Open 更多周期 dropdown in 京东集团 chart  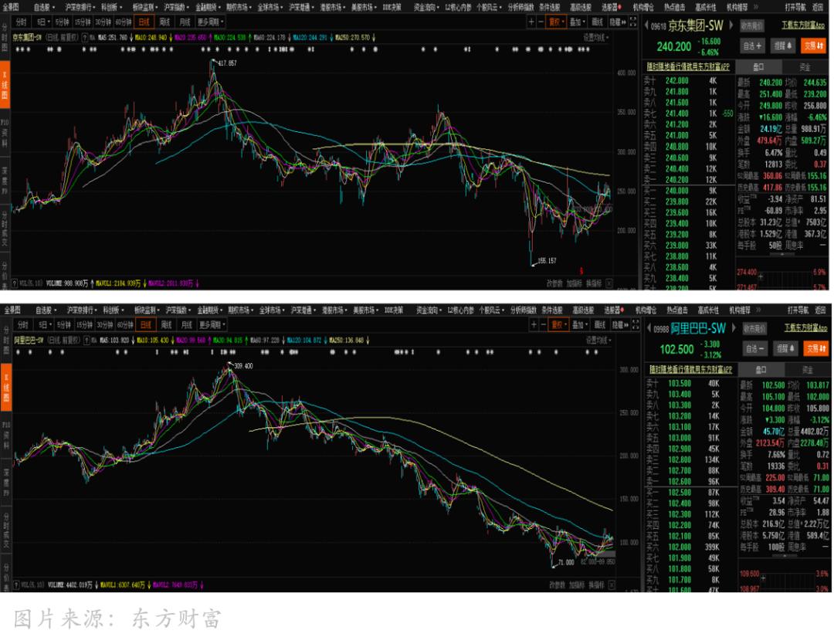[x=211, y=22]
